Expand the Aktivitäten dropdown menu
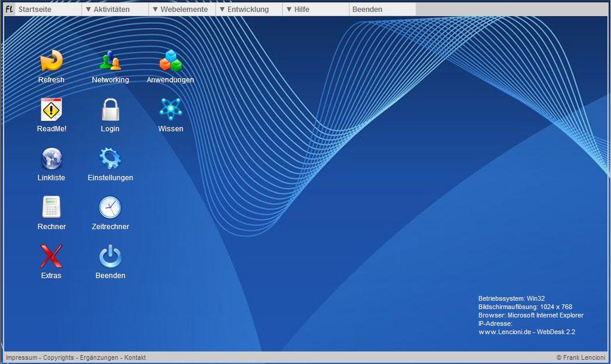The width and height of the screenshot is (611, 364). point(111,10)
